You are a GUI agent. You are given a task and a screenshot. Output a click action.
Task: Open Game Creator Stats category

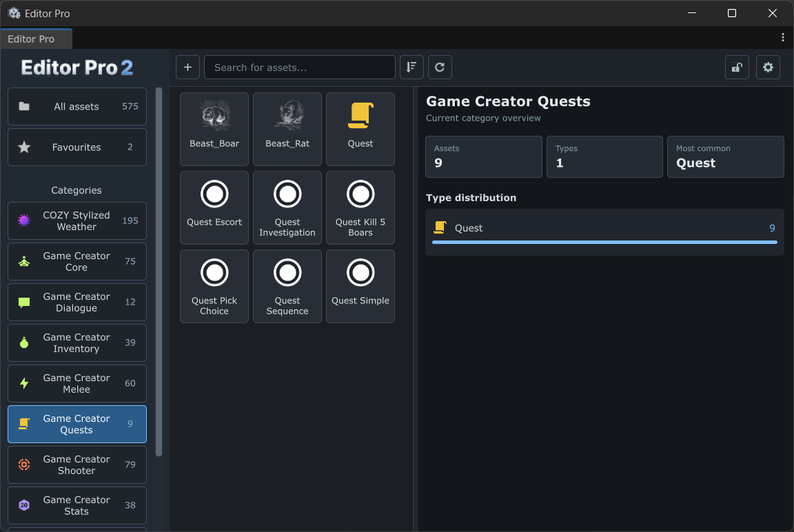pos(77,505)
